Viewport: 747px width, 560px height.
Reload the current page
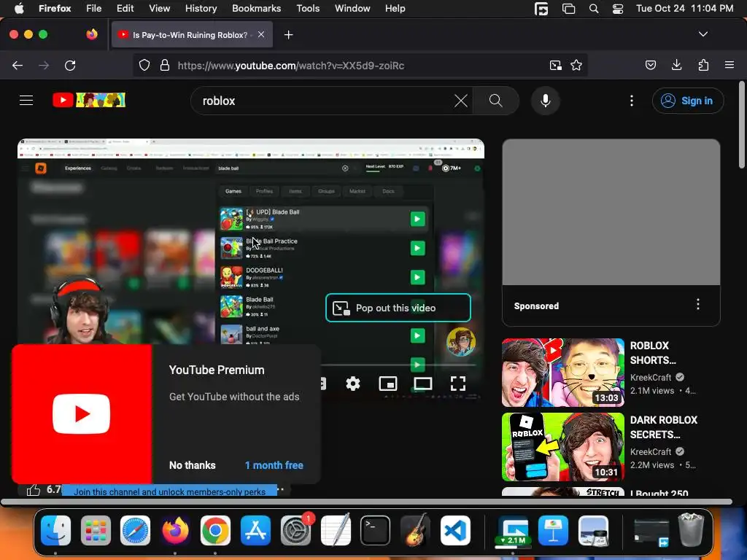[70, 65]
